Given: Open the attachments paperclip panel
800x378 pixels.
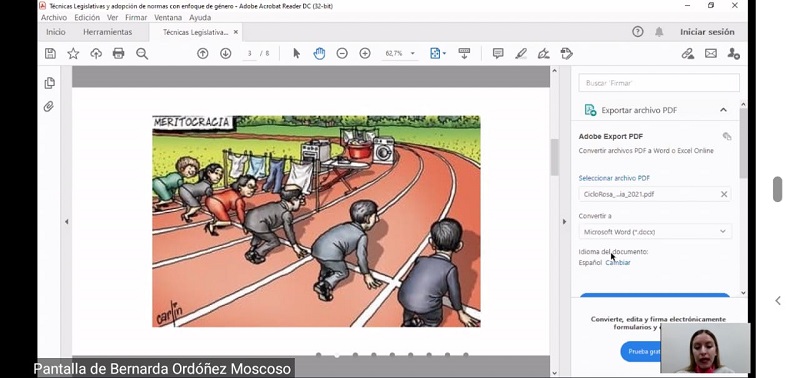Looking at the screenshot, I should (x=49, y=106).
